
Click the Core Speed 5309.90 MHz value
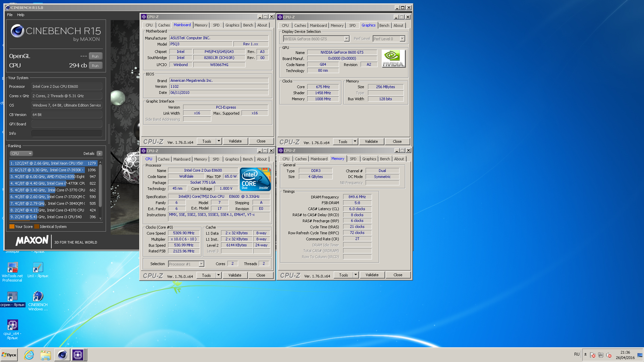(184, 233)
